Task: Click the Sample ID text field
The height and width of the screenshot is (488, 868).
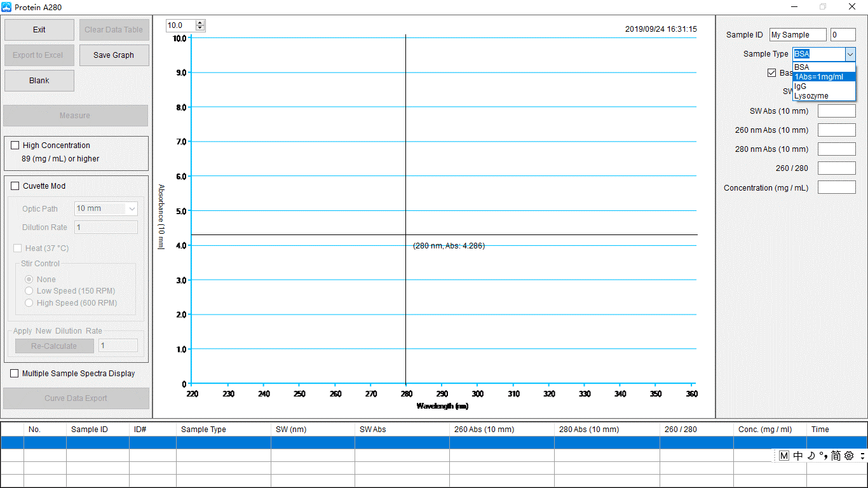Action: [x=797, y=35]
